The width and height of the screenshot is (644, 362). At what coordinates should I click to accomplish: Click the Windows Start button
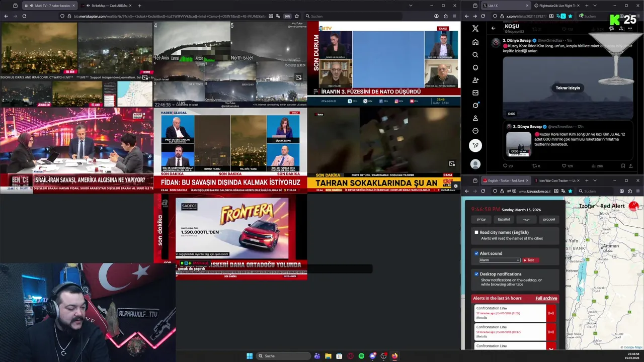click(250, 356)
